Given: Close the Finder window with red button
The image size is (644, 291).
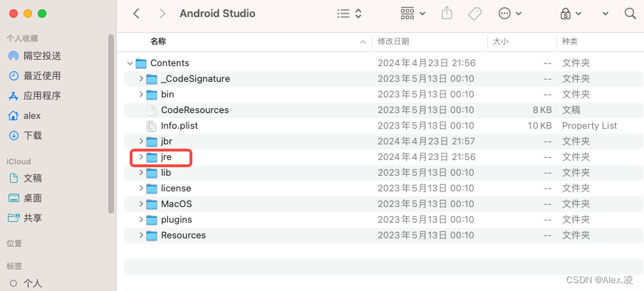Looking at the screenshot, I should (x=14, y=14).
